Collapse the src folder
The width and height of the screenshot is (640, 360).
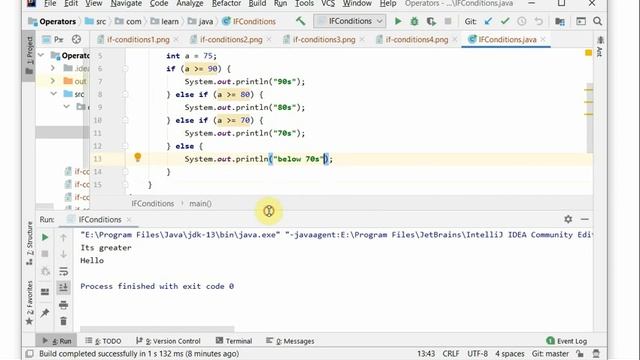[53, 94]
